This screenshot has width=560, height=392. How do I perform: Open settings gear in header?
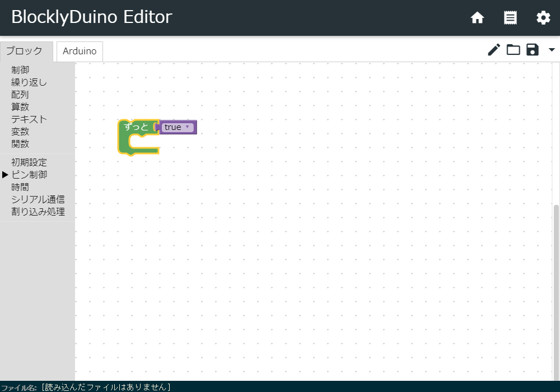[x=543, y=18]
